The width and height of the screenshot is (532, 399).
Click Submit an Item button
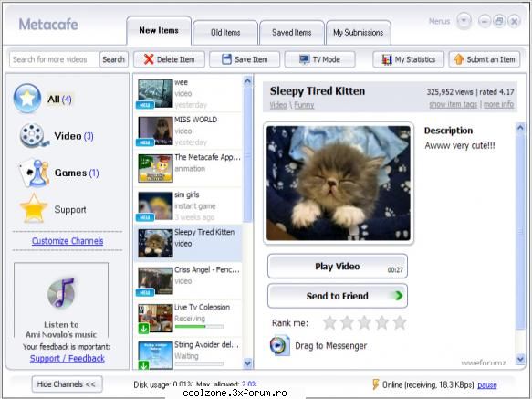485,59
